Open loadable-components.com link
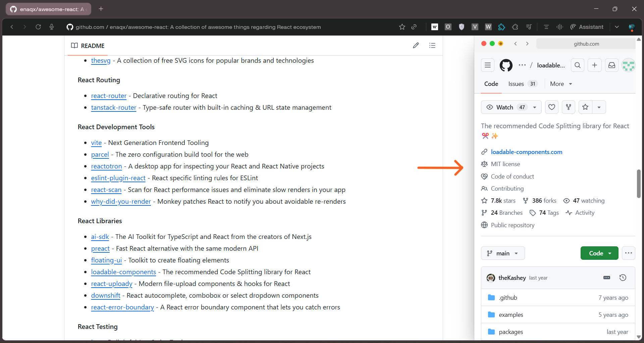Screen dimensions: 644x343 [527, 152]
